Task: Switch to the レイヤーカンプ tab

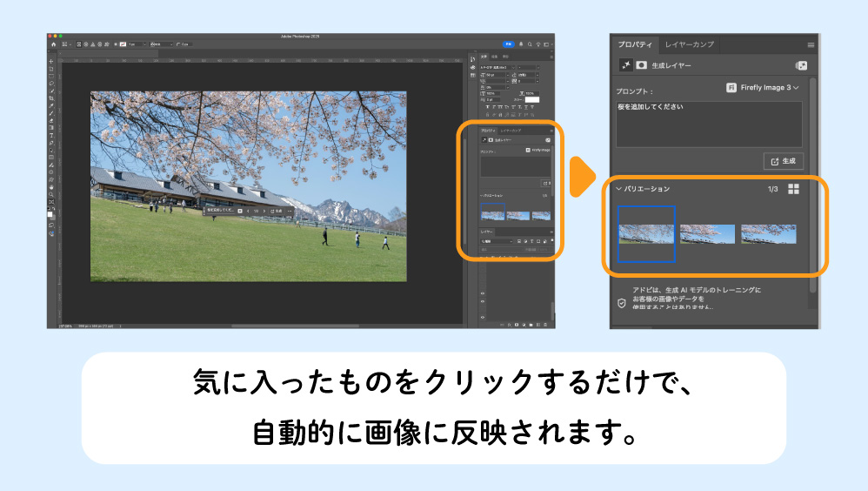Action: coord(689,44)
